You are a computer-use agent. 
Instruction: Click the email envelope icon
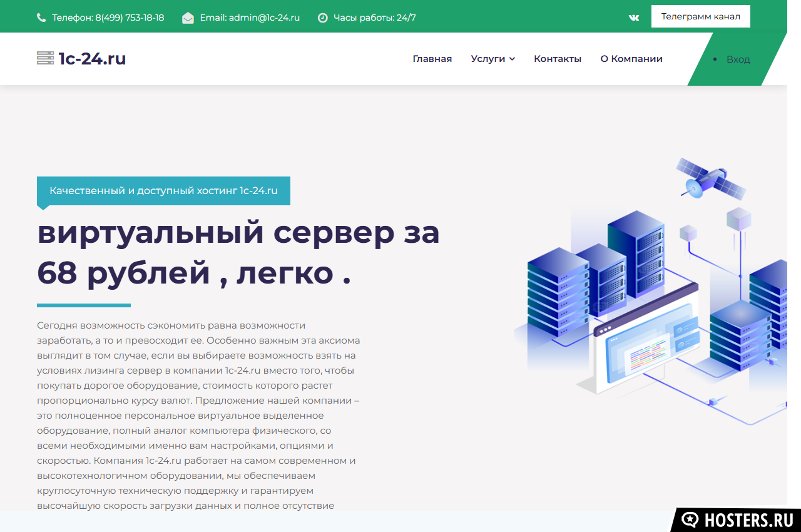(188, 18)
